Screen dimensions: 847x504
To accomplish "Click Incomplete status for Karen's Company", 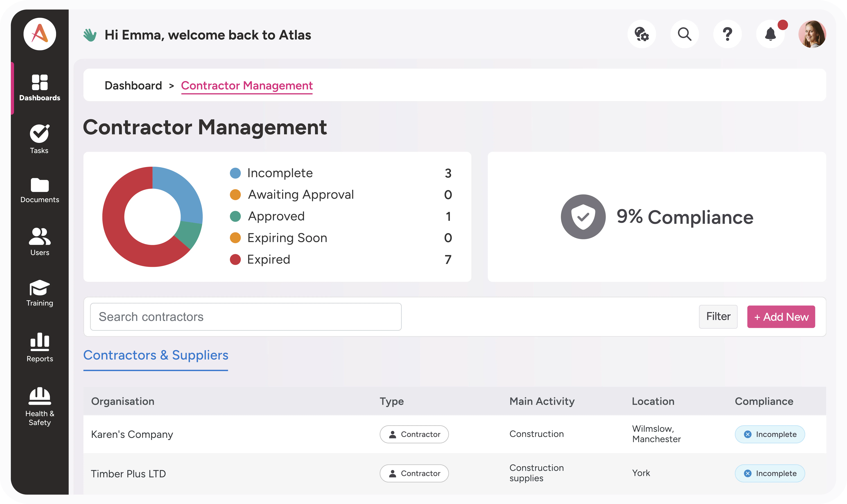I will [770, 434].
